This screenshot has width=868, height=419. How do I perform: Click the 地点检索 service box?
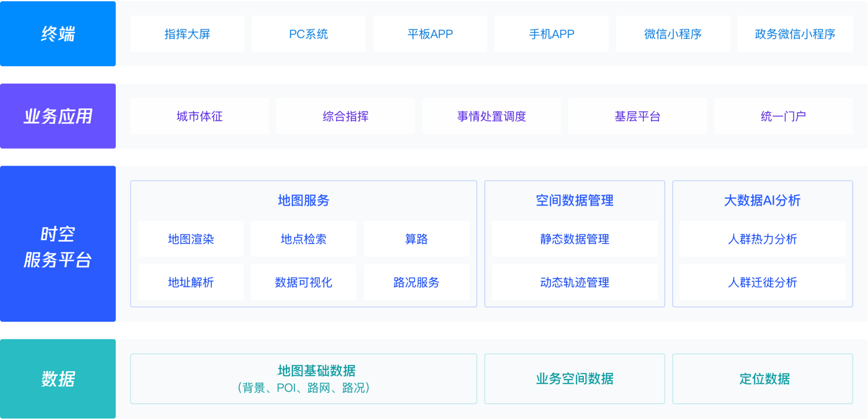coord(303,240)
